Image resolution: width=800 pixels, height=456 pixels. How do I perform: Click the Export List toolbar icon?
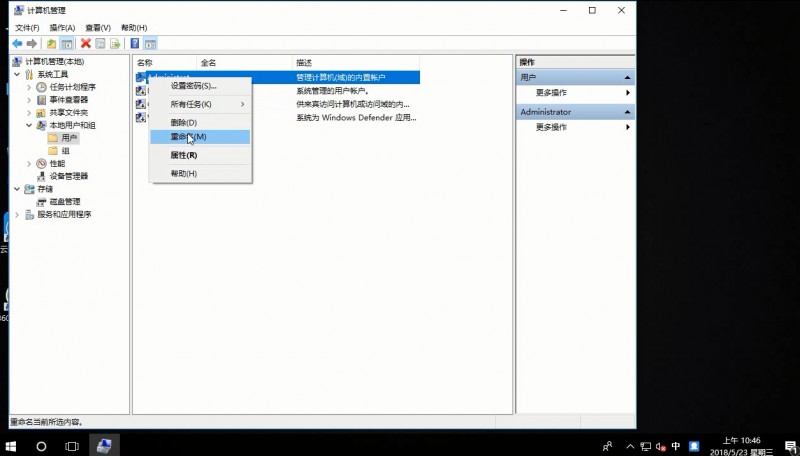(115, 44)
